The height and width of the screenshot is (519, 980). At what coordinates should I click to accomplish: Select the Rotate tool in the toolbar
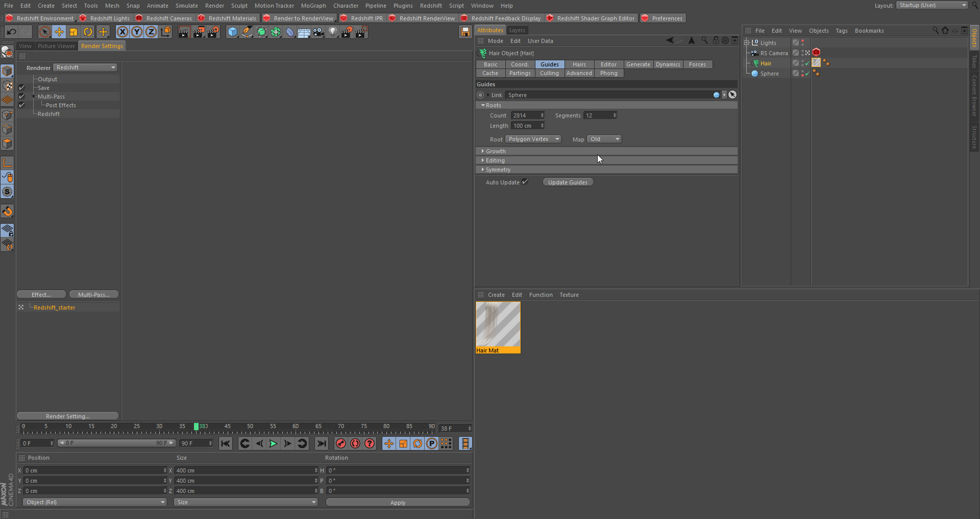click(88, 32)
